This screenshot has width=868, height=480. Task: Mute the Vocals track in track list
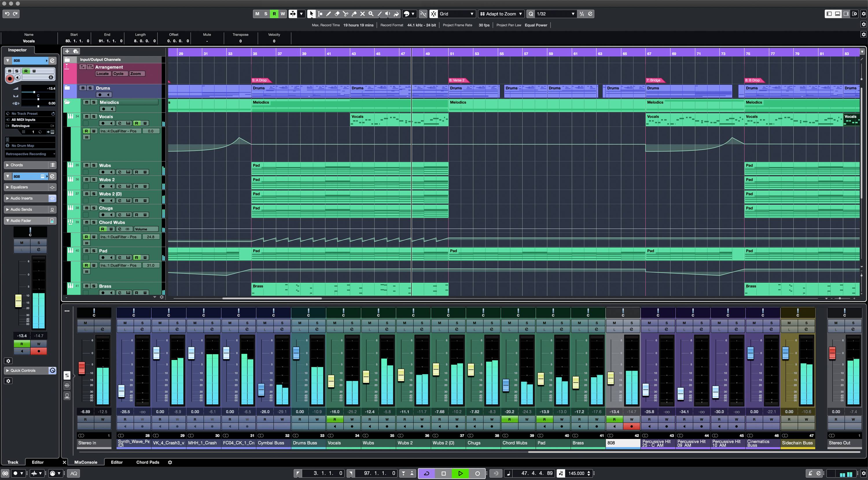(87, 117)
